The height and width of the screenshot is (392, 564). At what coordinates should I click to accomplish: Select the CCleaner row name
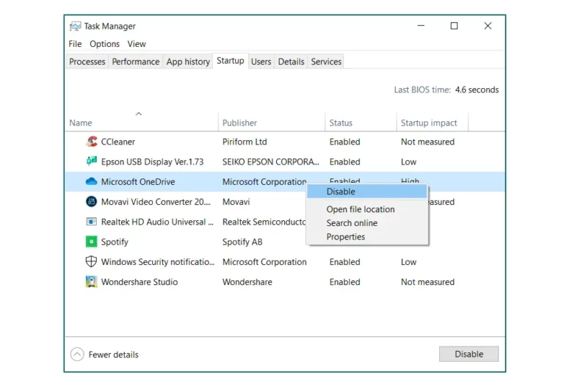click(x=118, y=142)
